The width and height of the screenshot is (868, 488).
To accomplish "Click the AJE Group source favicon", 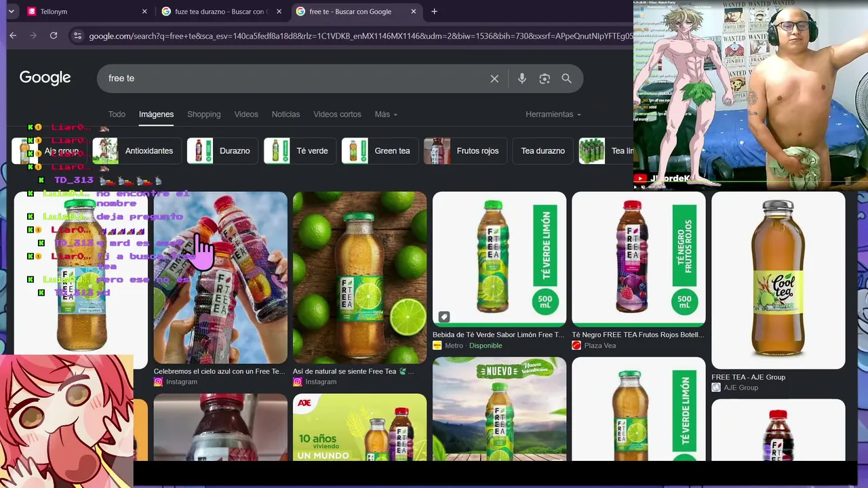I will pyautogui.click(x=716, y=388).
